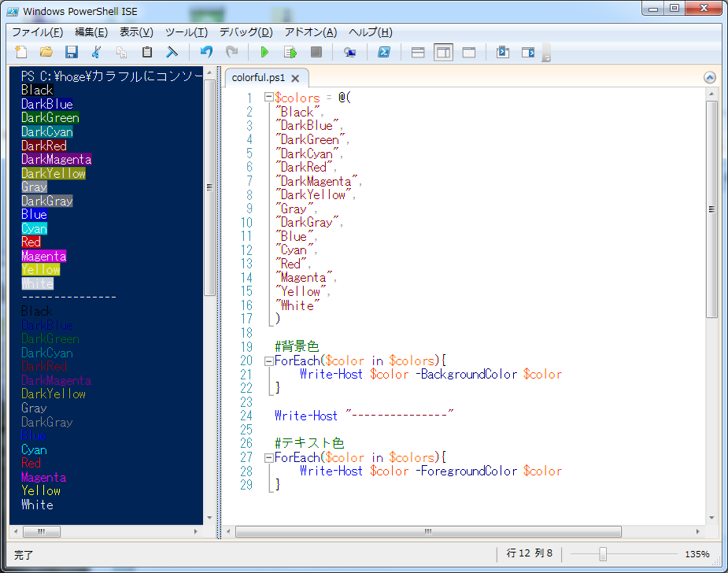Viewport: 728px width, 573px height.
Task: Run only the selected code
Action: pos(291,52)
